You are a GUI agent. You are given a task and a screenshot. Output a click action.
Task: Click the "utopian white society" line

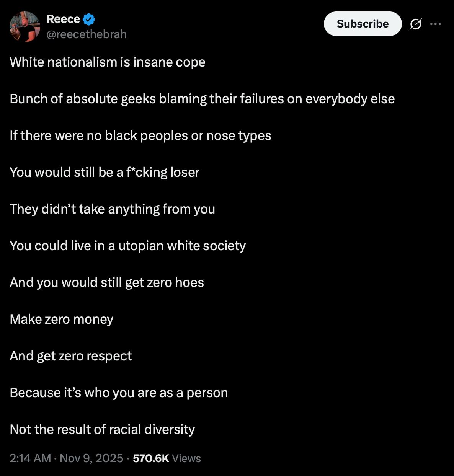point(127,246)
